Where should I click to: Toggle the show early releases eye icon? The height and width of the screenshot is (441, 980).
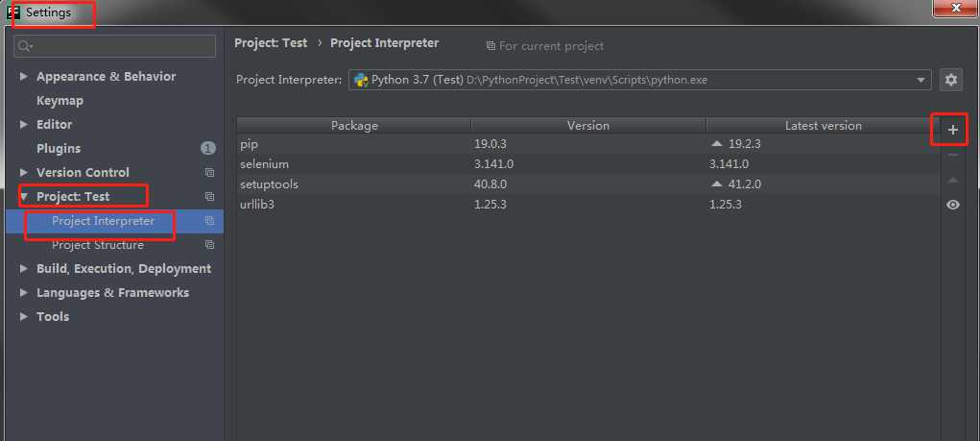pos(952,205)
